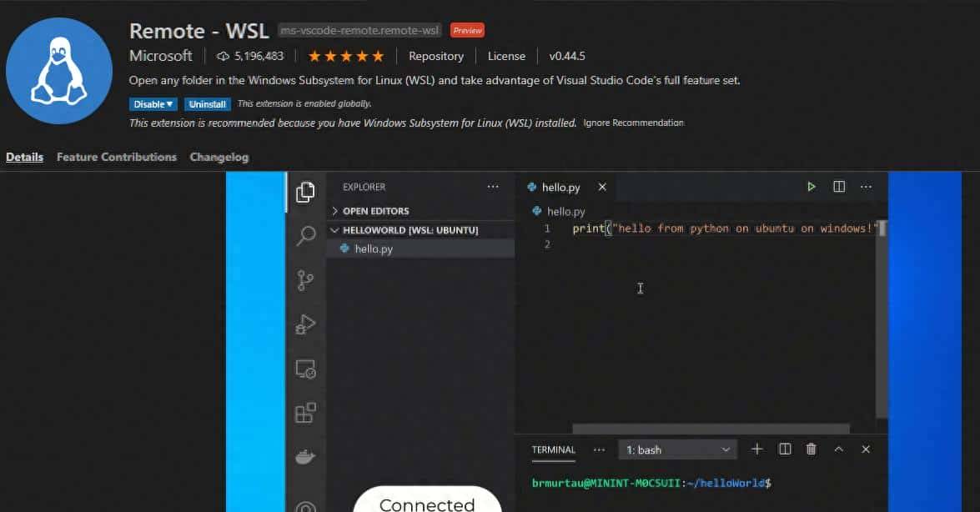Screen dimensions: 980x512
Task: Click the Run Python file play icon
Action: [812, 187]
